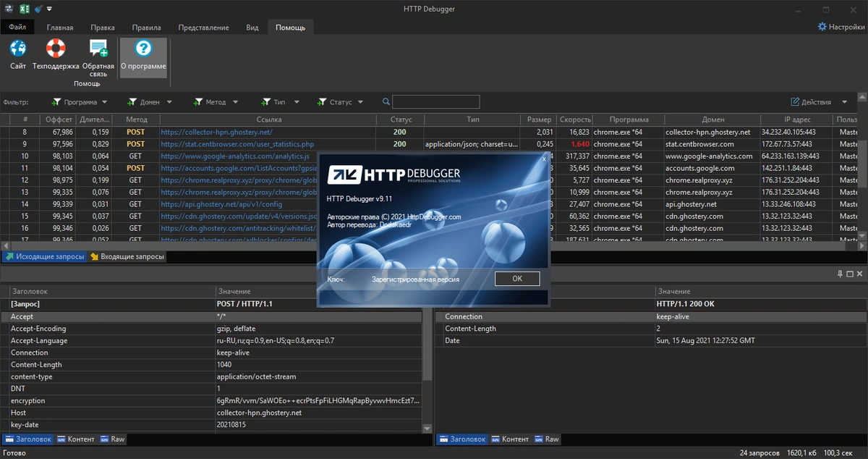Click the 24 запросов status entry
This screenshot has height=459, width=868.
pyautogui.click(x=759, y=453)
